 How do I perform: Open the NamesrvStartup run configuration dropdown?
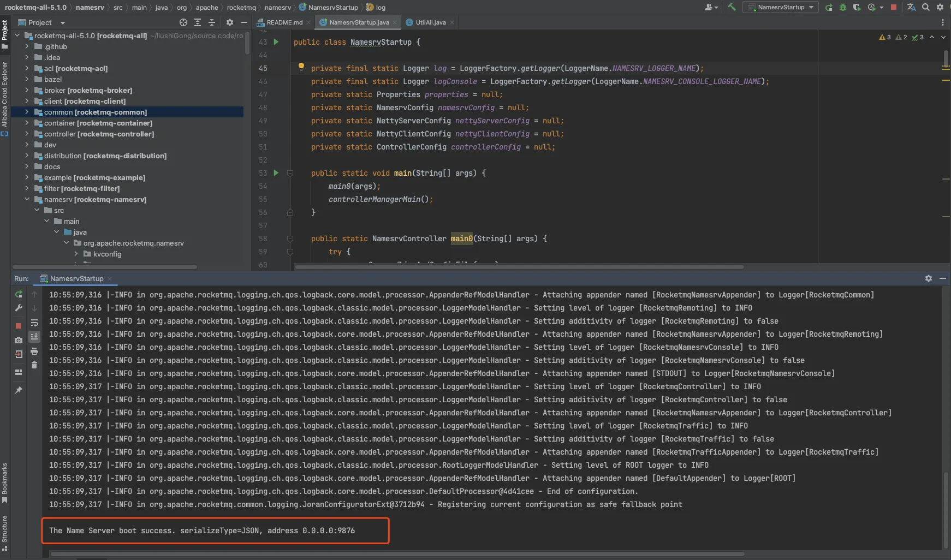(782, 7)
